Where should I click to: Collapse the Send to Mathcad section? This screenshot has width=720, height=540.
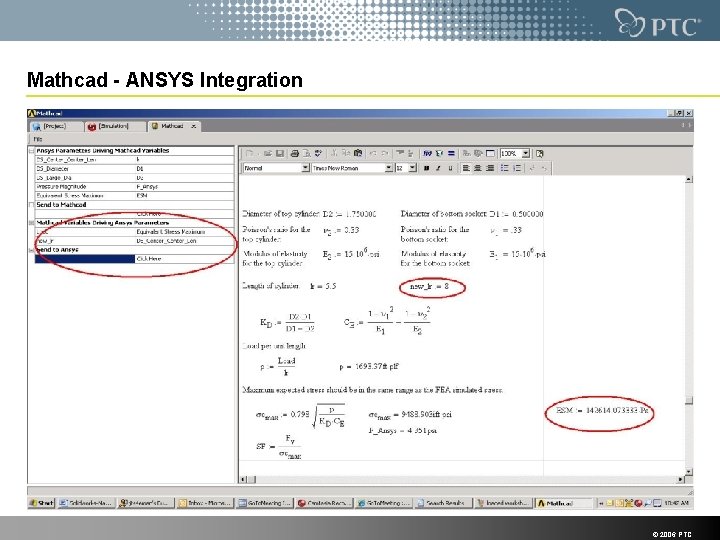[x=32, y=205]
